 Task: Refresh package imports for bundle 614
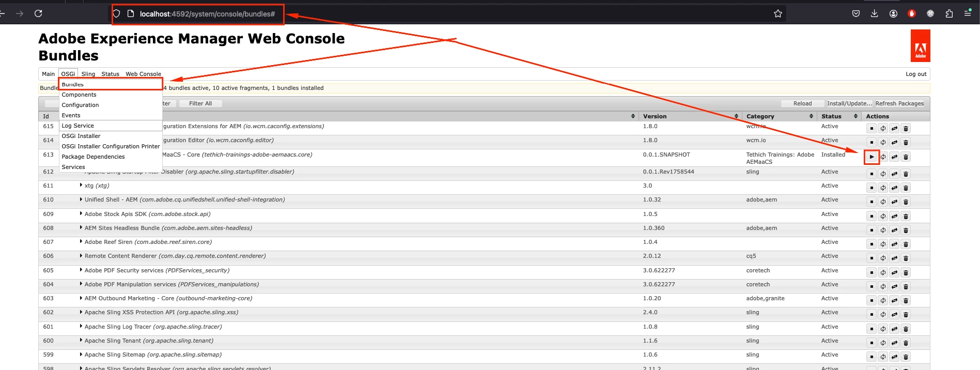(883, 142)
